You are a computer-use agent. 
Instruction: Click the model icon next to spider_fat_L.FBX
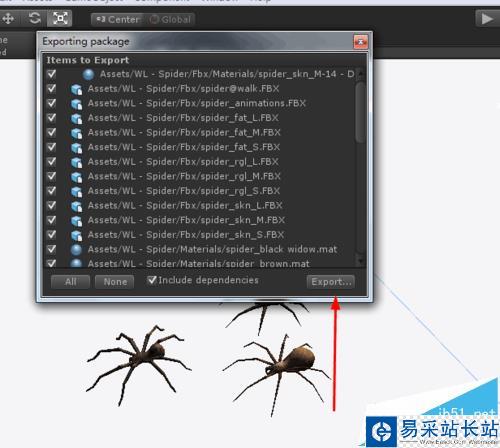click(x=76, y=119)
